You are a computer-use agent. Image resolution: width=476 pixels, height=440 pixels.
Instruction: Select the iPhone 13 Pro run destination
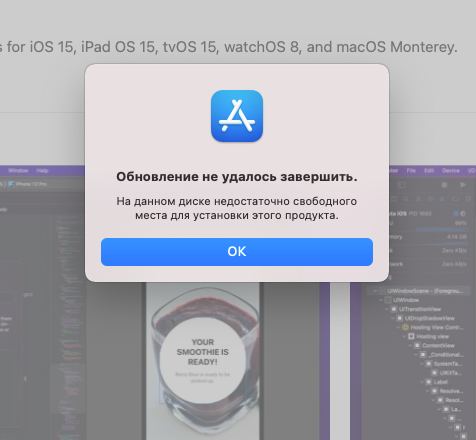[27, 184]
